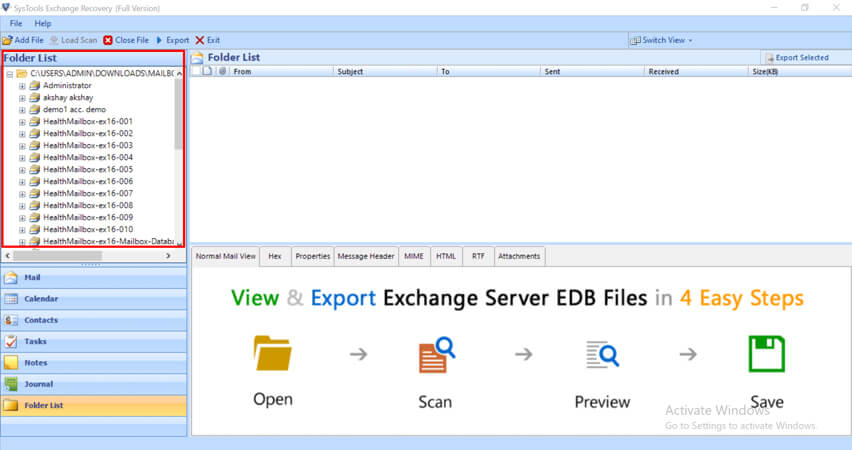Expand the HealthMailbox-ex16-002 node
The height and width of the screenshot is (450, 852).
22,134
